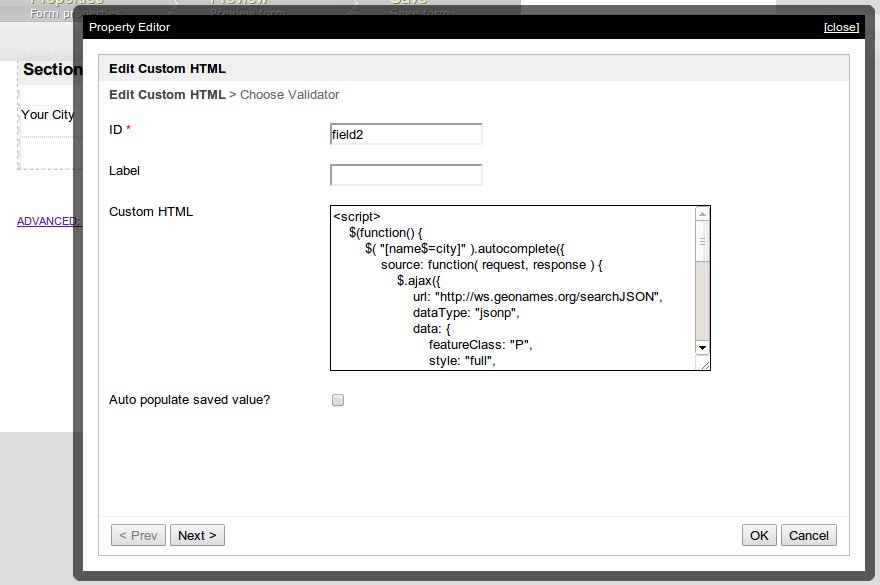Screen dimensions: 880x585
Task: Enable Auto populate saved value checkbox
Action: click(338, 400)
